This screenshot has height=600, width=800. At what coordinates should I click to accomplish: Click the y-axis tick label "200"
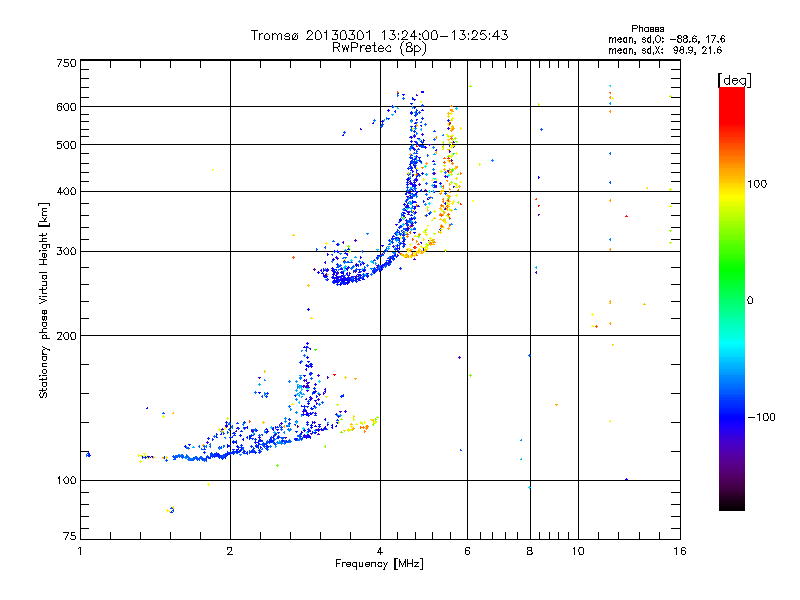click(66, 336)
